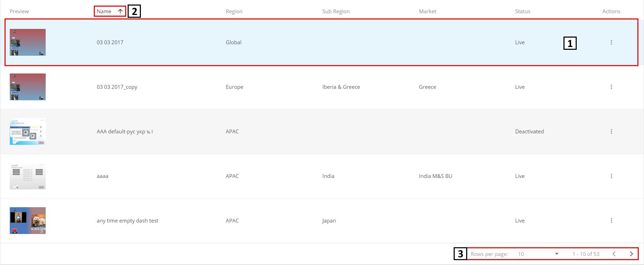The height and width of the screenshot is (265, 644).
Task: Expand the Rows per page dropdown
Action: (556, 254)
